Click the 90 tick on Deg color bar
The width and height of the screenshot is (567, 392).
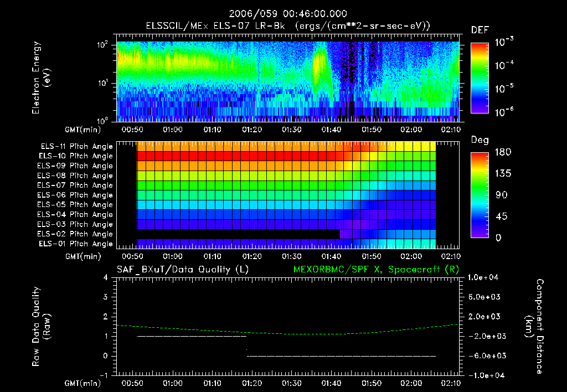[x=502, y=195]
